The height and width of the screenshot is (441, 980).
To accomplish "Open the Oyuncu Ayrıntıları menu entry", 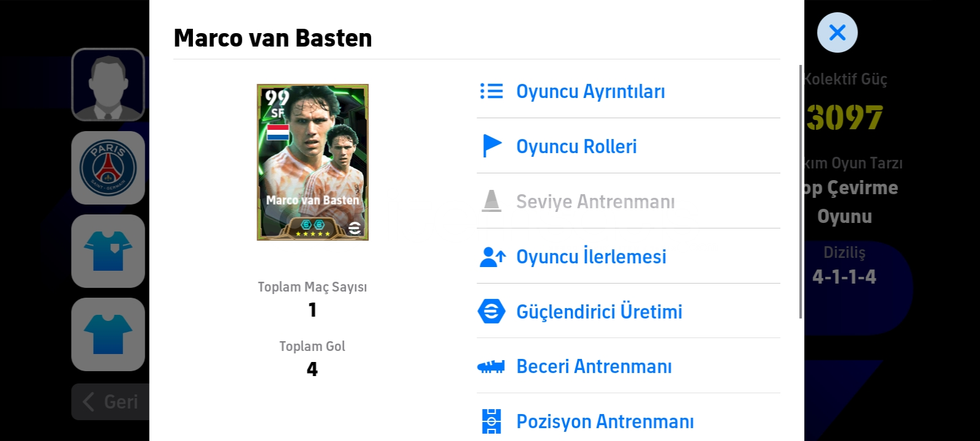I will click(628, 91).
